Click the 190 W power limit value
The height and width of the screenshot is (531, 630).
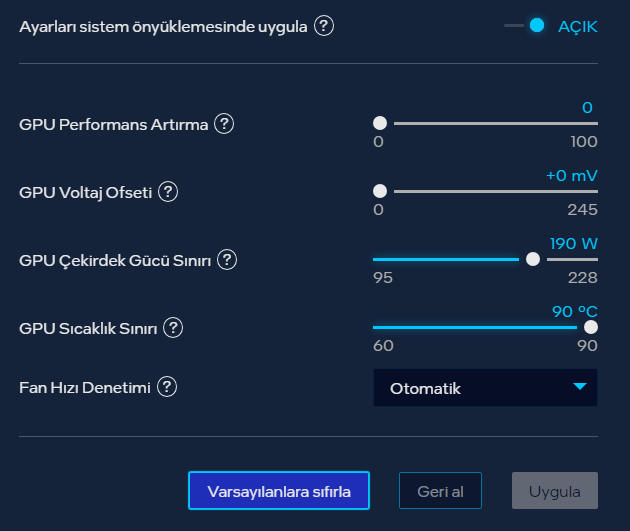coord(573,243)
